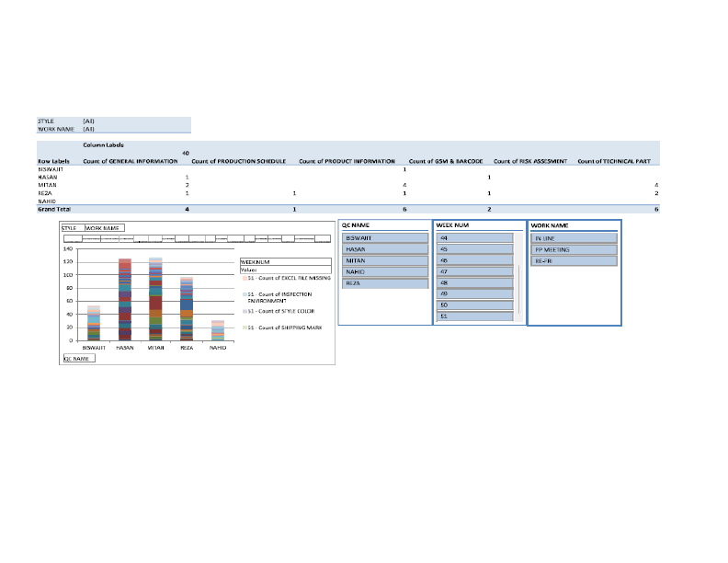Select HASAN row label in pivot table
Viewport: 728px width, 563px height.
[x=48, y=177]
